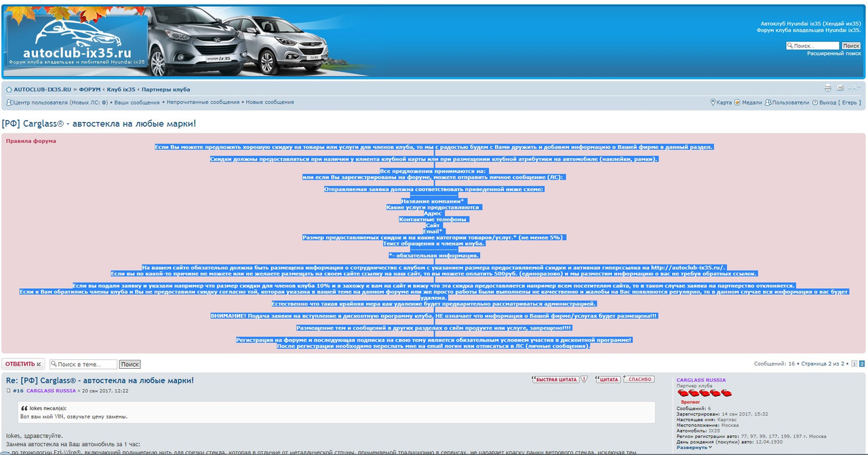
Task: Click quoted text lokes писал(а)
Action: [47, 408]
